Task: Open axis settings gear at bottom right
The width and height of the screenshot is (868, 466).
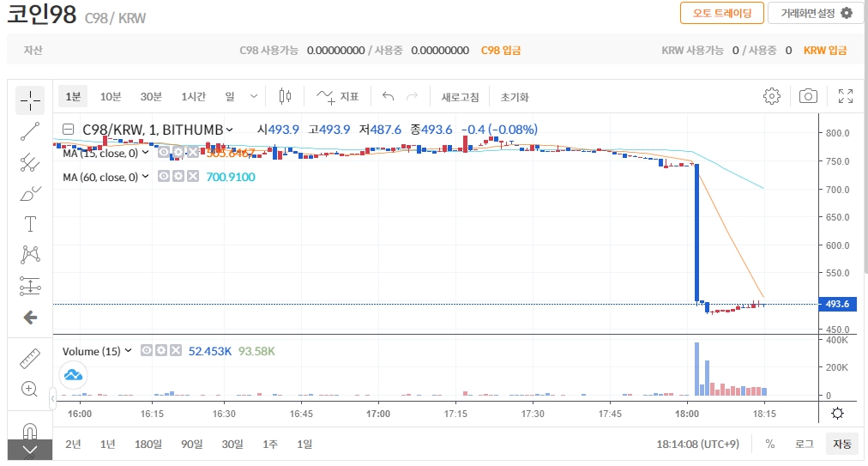Action: point(838,414)
